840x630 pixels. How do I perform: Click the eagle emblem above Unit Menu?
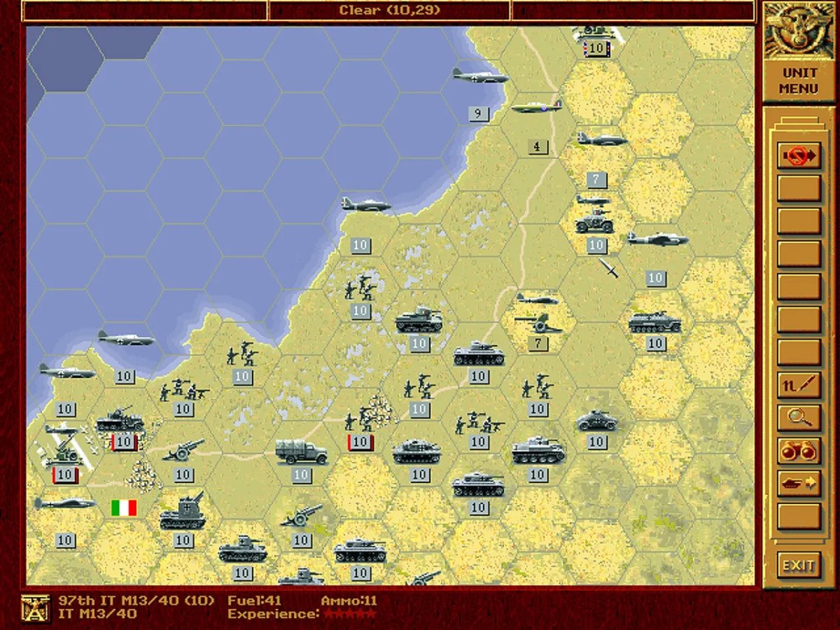(x=799, y=34)
